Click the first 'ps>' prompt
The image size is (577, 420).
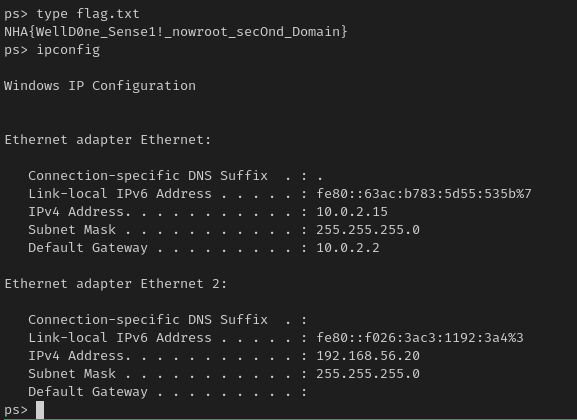pyautogui.click(x=16, y=14)
